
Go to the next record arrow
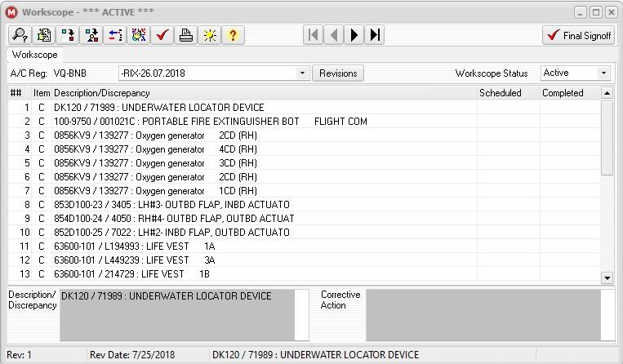(x=354, y=35)
